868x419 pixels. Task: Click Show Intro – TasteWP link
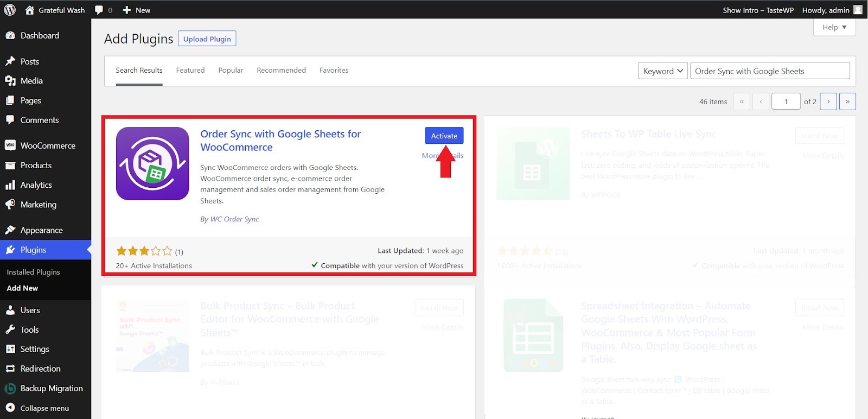[758, 10]
